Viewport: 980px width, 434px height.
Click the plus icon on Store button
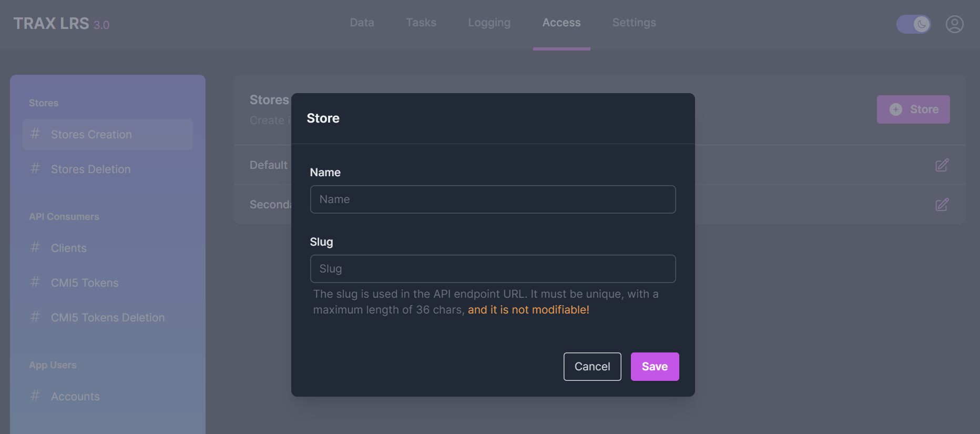tap(895, 109)
